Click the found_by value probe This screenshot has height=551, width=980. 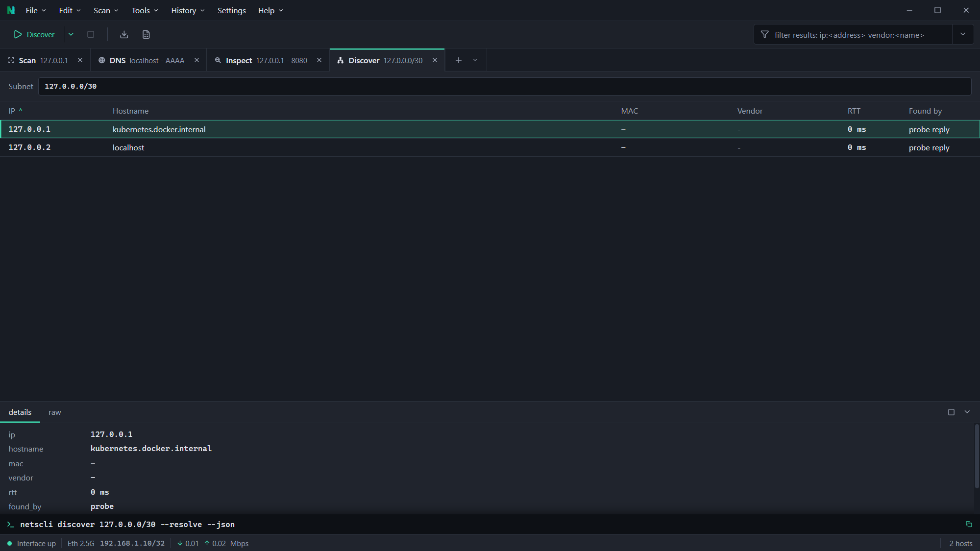102,506
